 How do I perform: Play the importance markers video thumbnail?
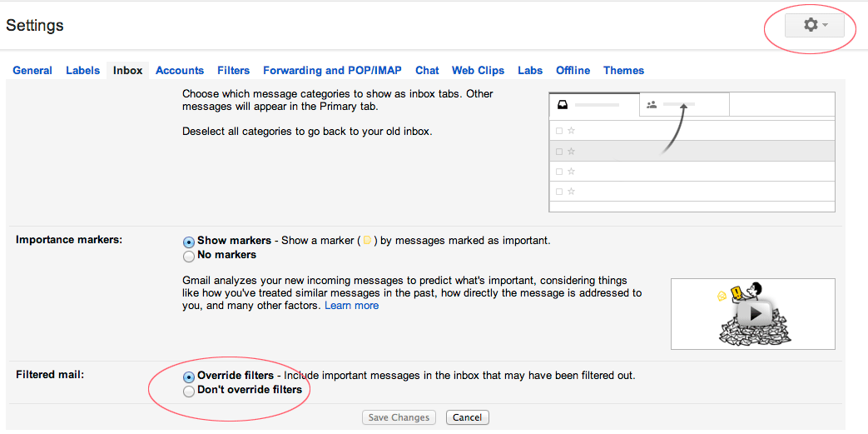[753, 314]
